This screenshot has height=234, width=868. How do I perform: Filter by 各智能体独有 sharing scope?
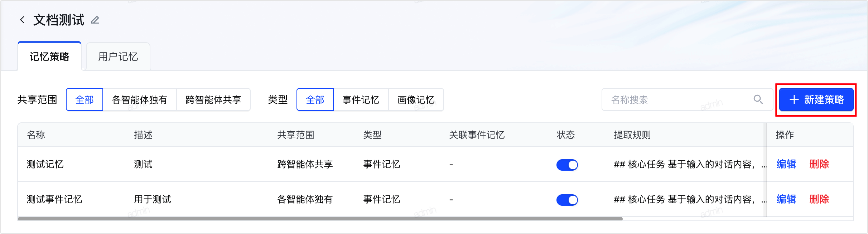[x=140, y=99]
